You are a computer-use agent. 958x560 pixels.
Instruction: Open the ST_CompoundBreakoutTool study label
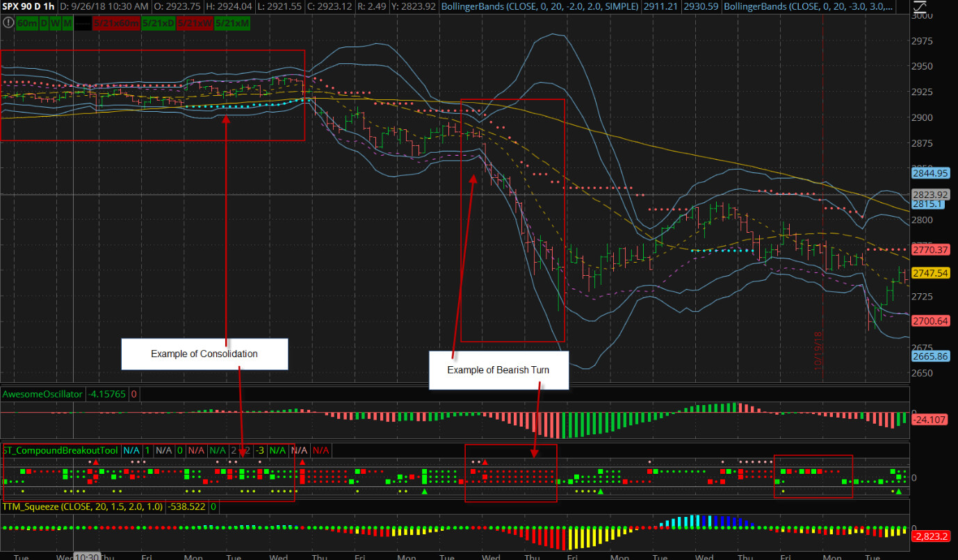point(60,450)
